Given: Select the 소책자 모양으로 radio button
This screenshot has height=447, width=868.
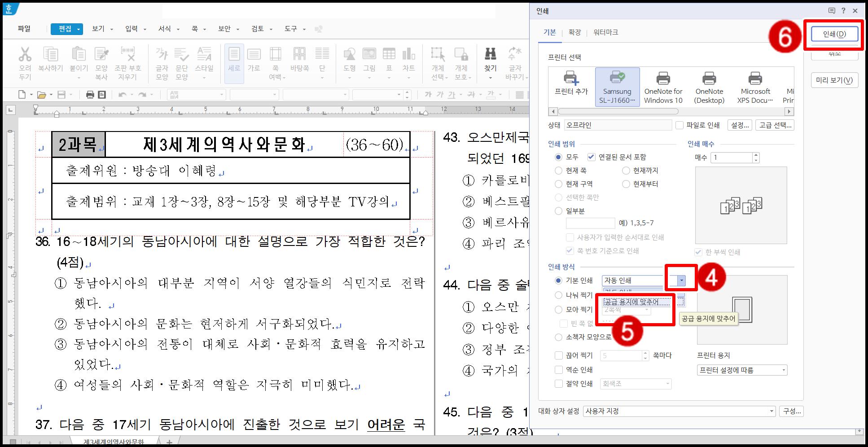Looking at the screenshot, I should (558, 337).
